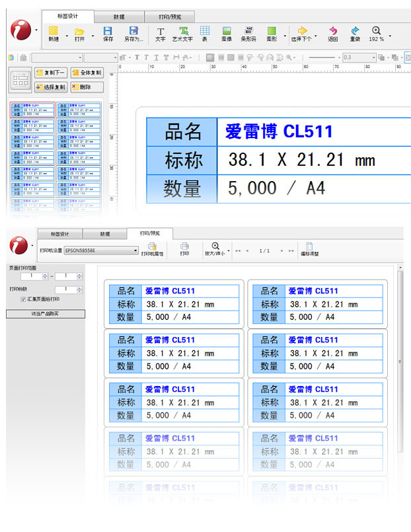Image resolution: width=411 pixels, height=532 pixels.
Task: Open the 192 % zoom dropdown arrow
Action: tap(390, 36)
